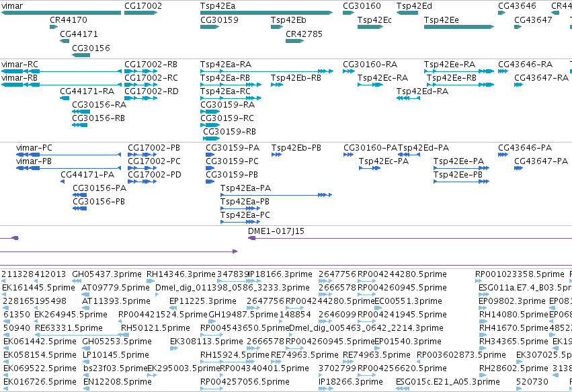The width and height of the screenshot is (572, 392).
Task: Click the Tsp42Ea-PA protein label
Action: pyautogui.click(x=245, y=188)
